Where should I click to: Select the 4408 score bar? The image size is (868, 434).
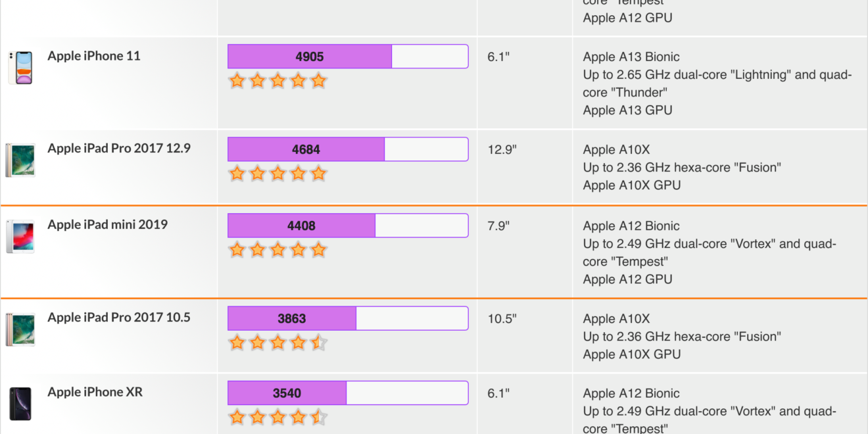pyautogui.click(x=348, y=226)
